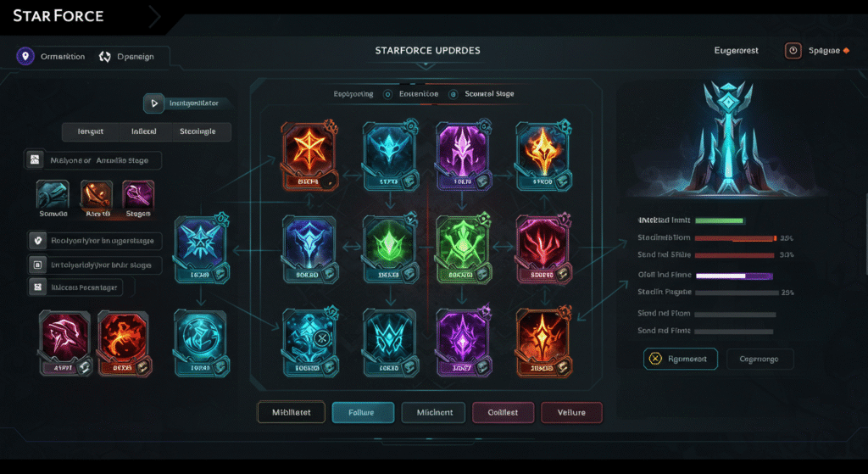
Task: Expand the chevron beside Star Force title
Action: click(154, 17)
